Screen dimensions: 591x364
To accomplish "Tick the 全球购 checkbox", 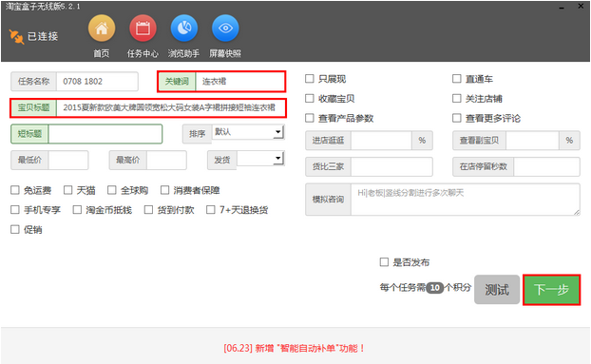I will point(111,190).
